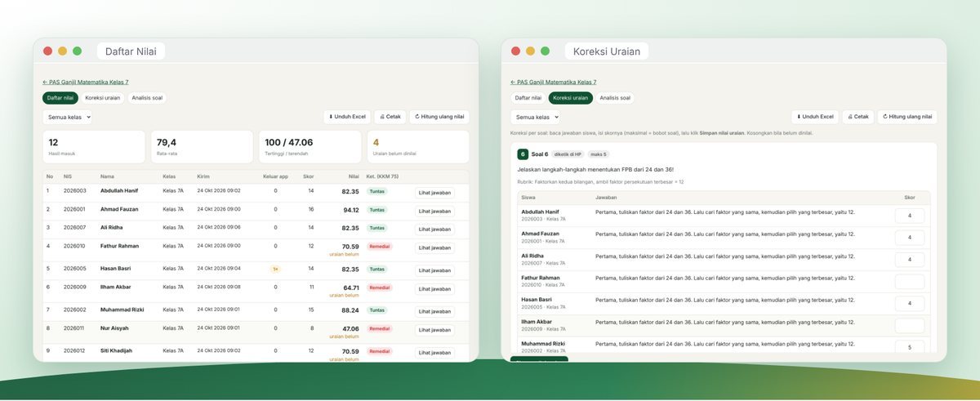Click the diketik di HP tag
Screen dimensions: 980x401
coord(568,154)
